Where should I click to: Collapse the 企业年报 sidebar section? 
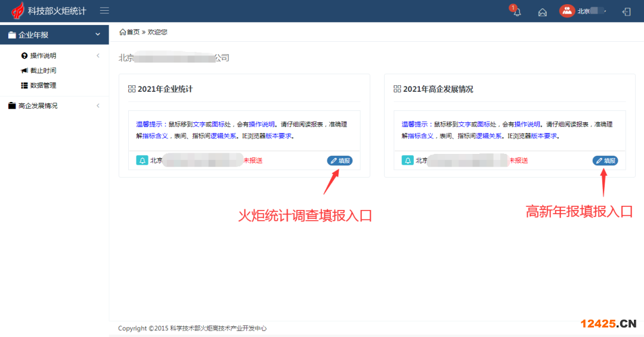pos(97,35)
